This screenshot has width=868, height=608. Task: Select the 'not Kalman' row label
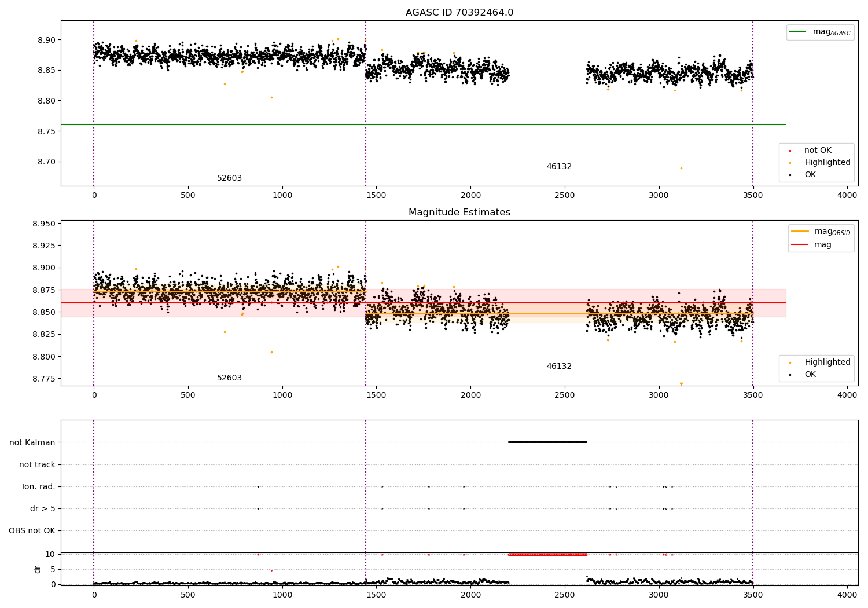tap(32, 442)
